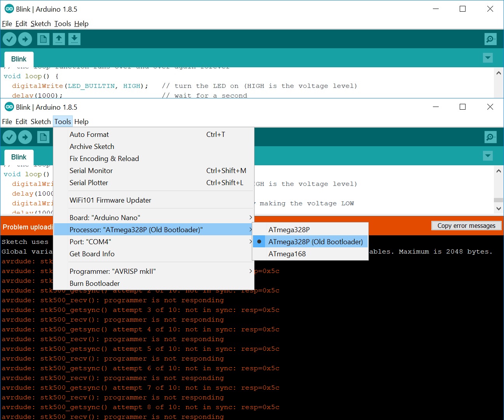The width and height of the screenshot is (504, 420).
Task: Select Serial Plotter from Tools menu
Action: (x=89, y=183)
